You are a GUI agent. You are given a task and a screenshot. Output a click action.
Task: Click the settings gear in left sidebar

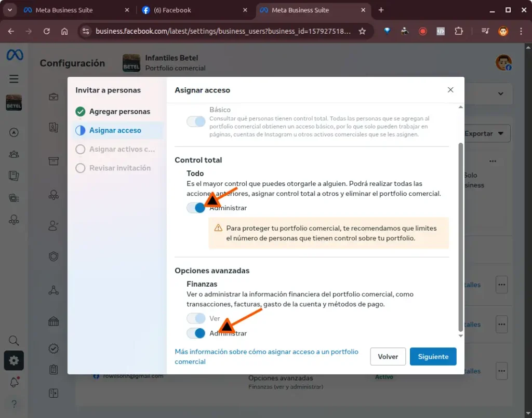14,360
